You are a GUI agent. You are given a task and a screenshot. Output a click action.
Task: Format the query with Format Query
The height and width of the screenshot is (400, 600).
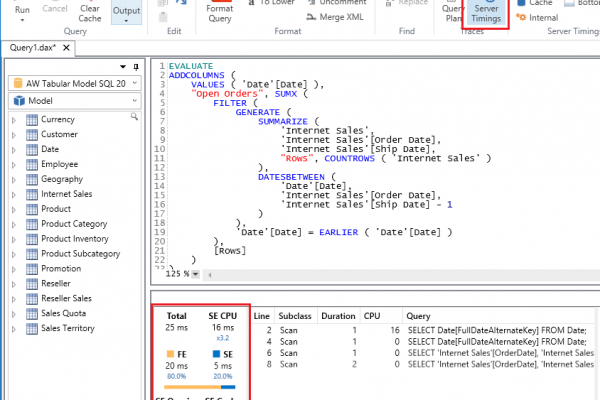tap(220, 13)
